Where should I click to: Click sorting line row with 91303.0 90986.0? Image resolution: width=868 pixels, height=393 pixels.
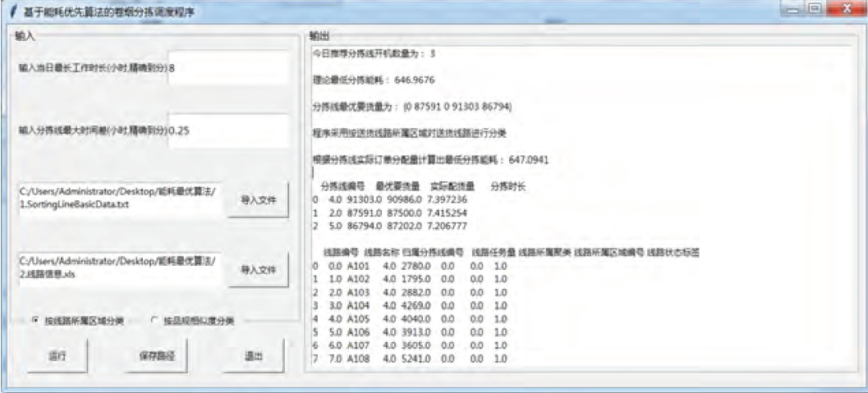(x=389, y=199)
